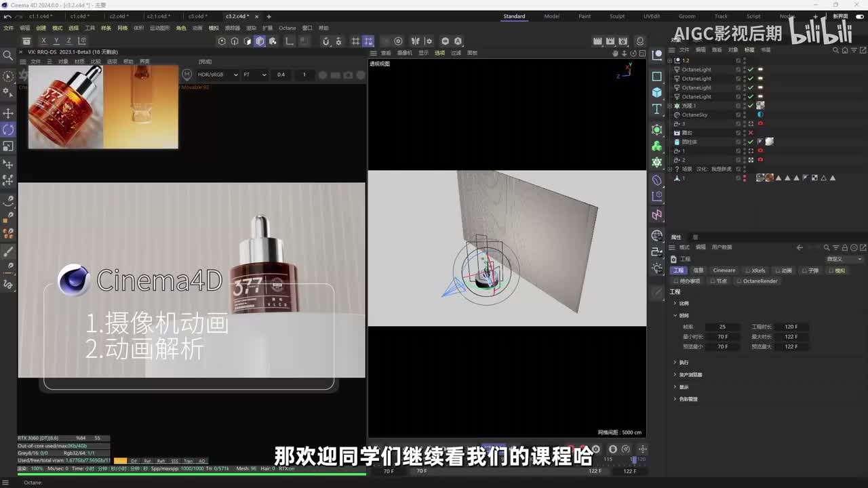Toggle the green check on 克隆.1

(x=751, y=106)
